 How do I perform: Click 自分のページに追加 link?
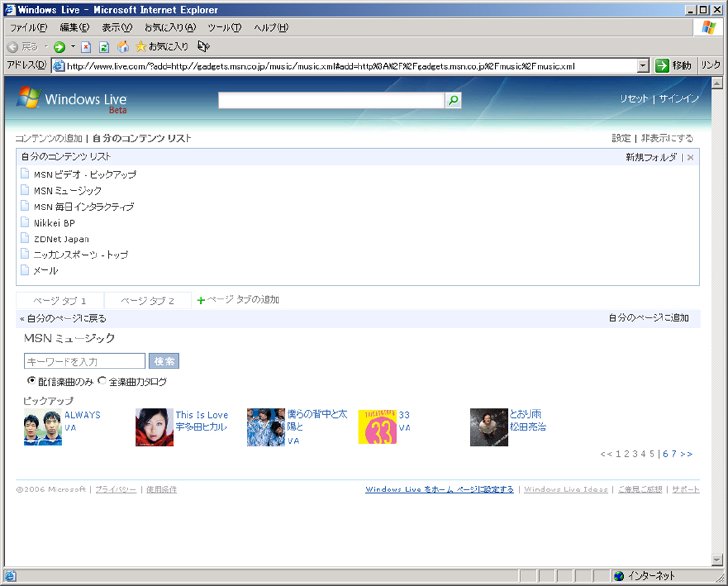tap(649, 318)
